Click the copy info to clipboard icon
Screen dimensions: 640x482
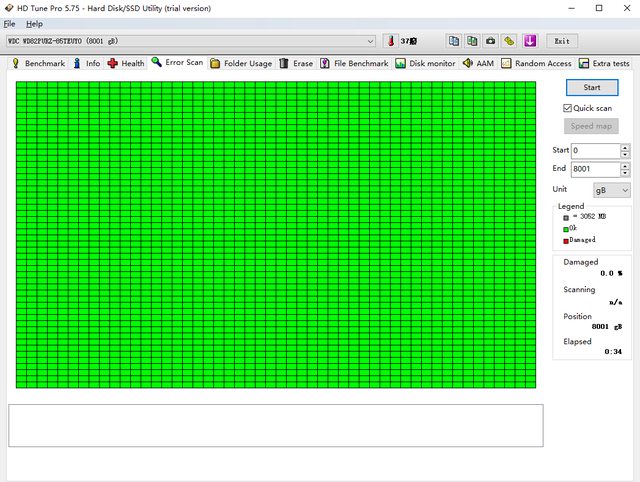pyautogui.click(x=455, y=41)
